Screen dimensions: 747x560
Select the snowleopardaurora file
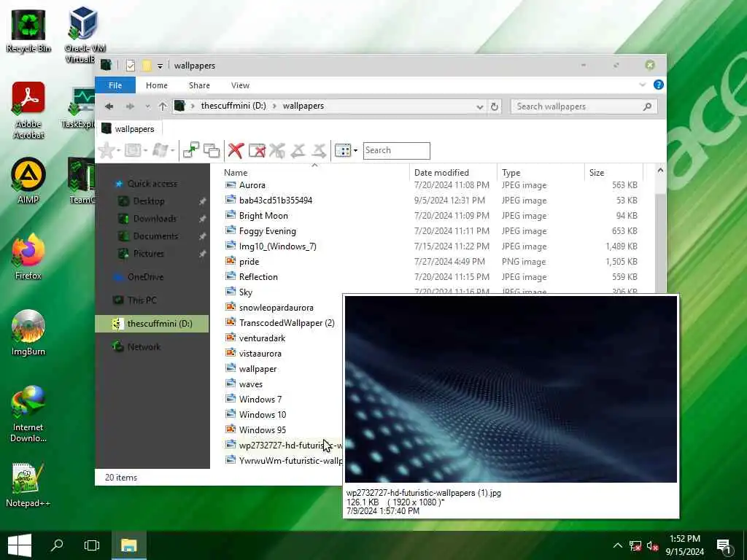pos(276,308)
